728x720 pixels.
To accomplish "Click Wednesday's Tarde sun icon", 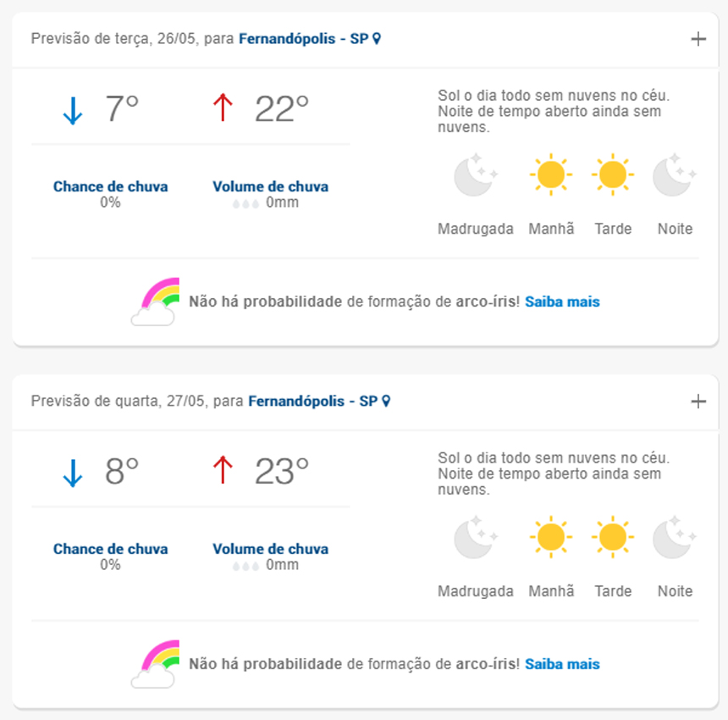I will [612, 538].
